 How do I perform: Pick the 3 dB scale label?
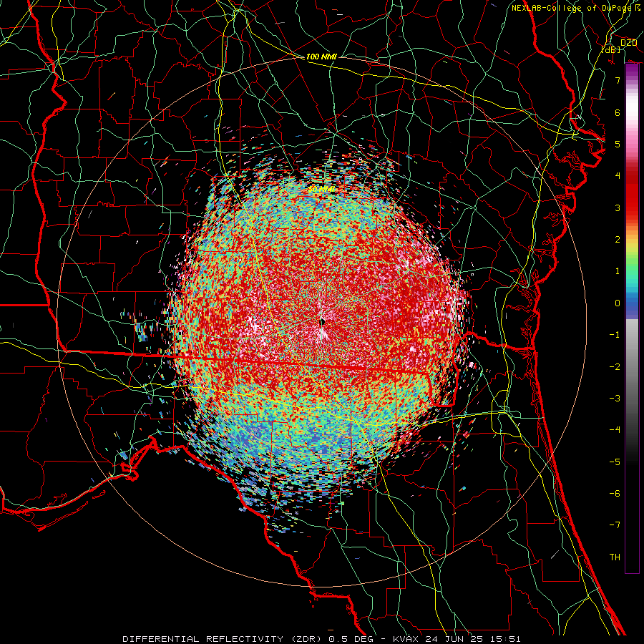point(618,208)
